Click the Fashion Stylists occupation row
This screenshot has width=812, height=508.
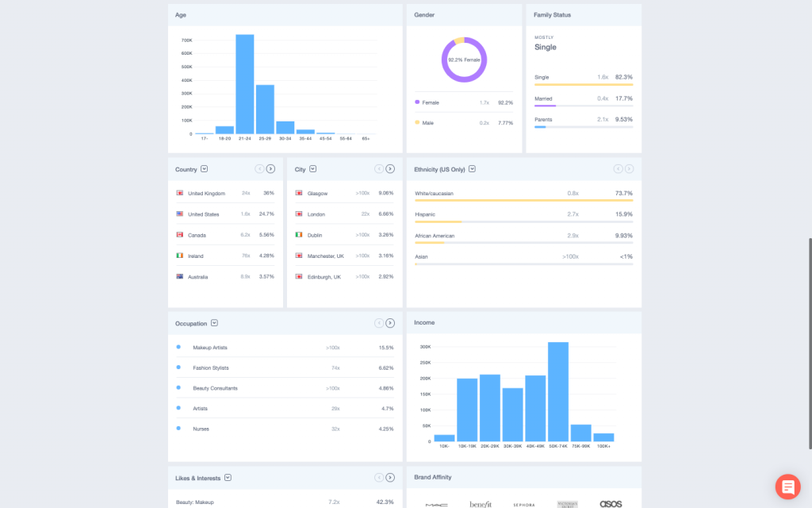tap(285, 368)
